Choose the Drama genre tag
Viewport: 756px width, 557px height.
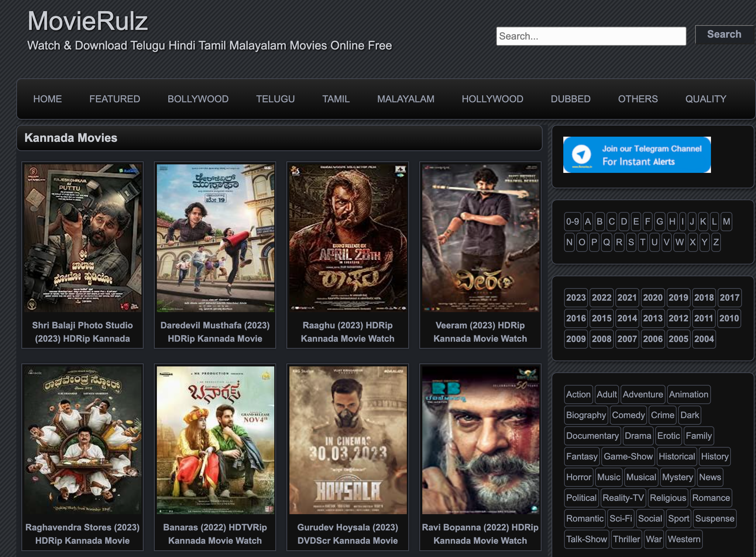click(x=638, y=436)
